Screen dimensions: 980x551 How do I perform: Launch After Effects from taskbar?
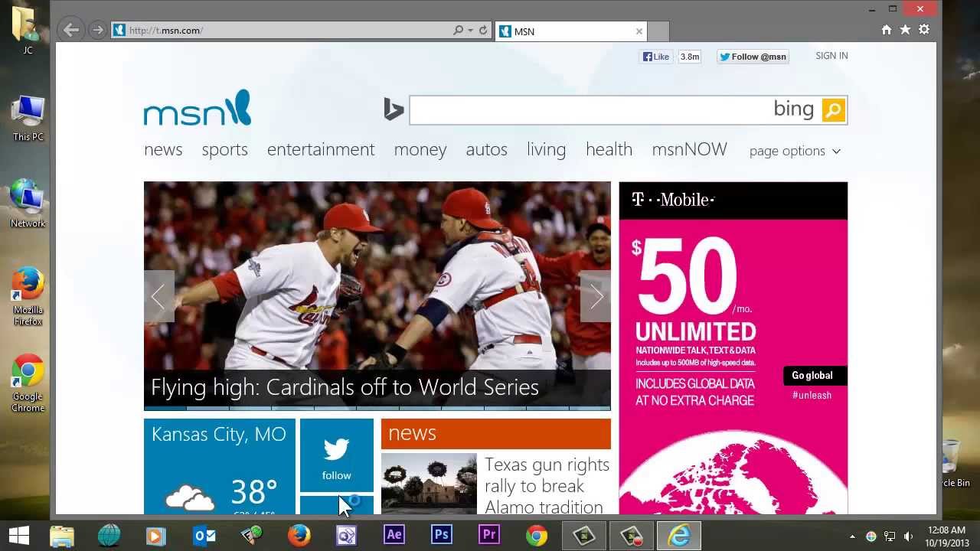[x=394, y=535]
